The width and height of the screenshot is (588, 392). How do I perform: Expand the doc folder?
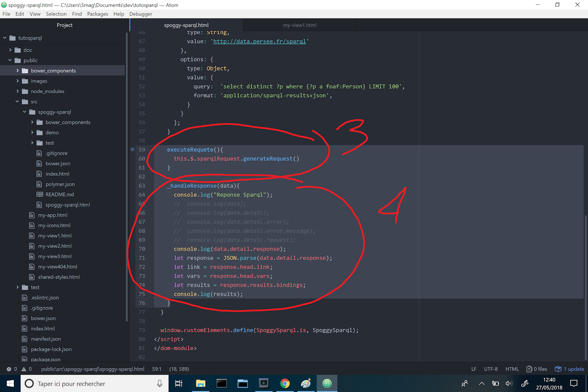coord(10,50)
